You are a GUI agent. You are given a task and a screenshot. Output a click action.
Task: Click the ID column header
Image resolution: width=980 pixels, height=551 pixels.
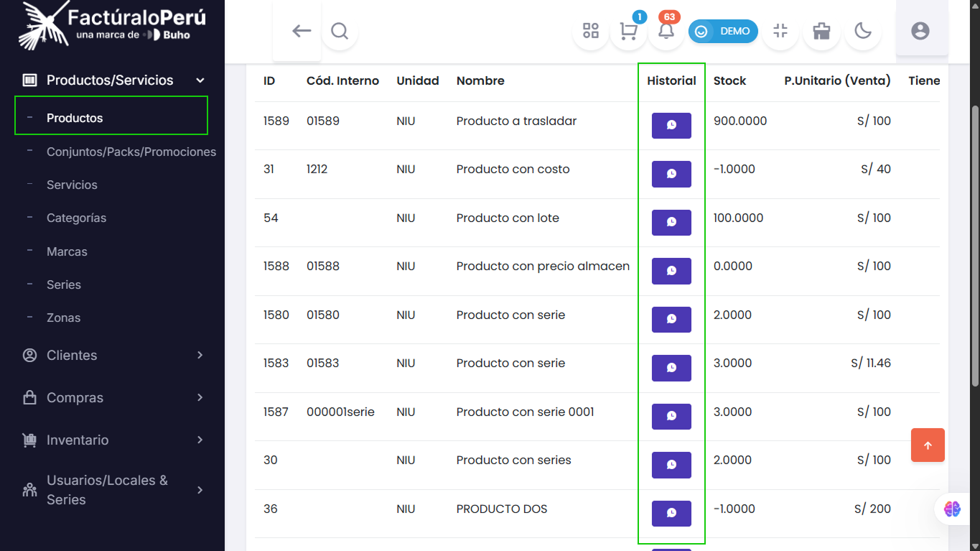269,80
